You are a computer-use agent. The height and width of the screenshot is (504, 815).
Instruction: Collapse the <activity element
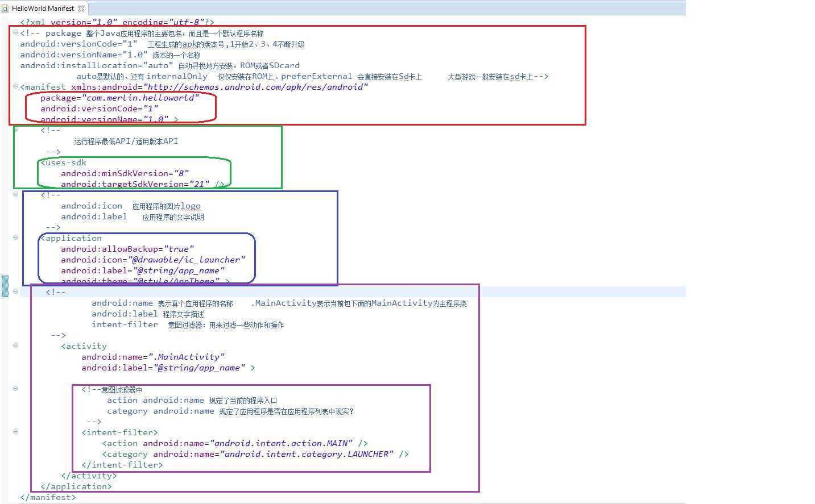[x=16, y=345]
